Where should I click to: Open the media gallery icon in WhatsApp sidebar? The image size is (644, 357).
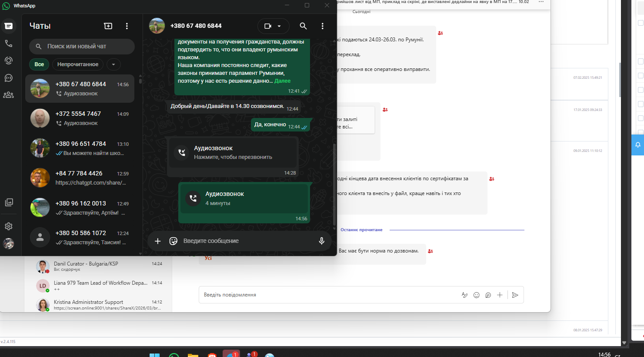[9, 202]
